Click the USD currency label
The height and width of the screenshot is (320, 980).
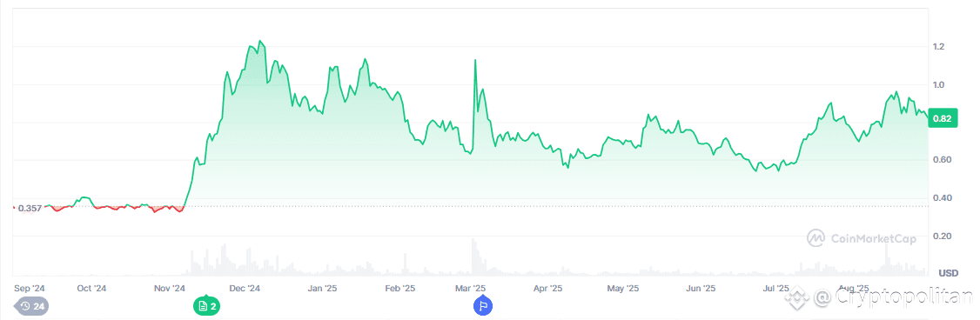pyautogui.click(x=949, y=273)
